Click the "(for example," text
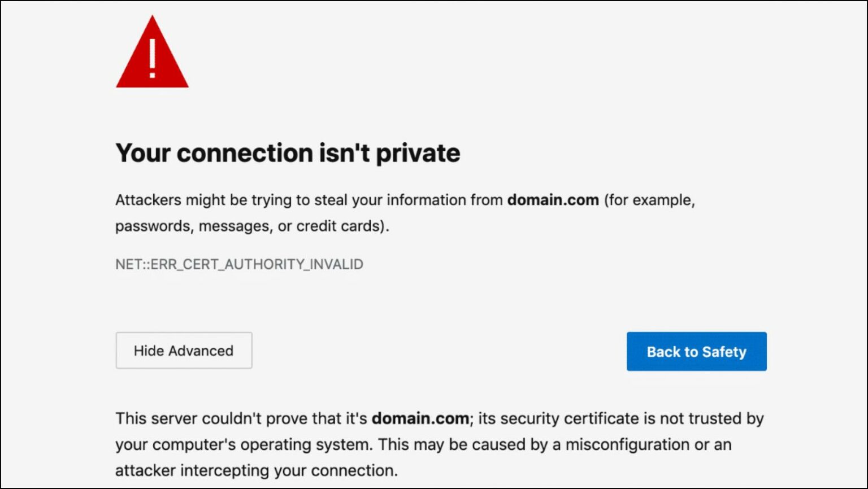 point(649,200)
